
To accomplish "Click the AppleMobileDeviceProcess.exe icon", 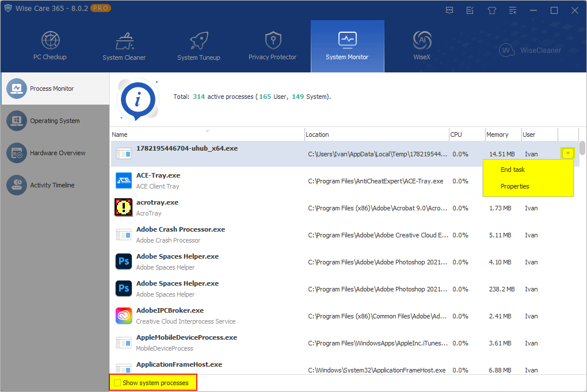I will tap(124, 343).
